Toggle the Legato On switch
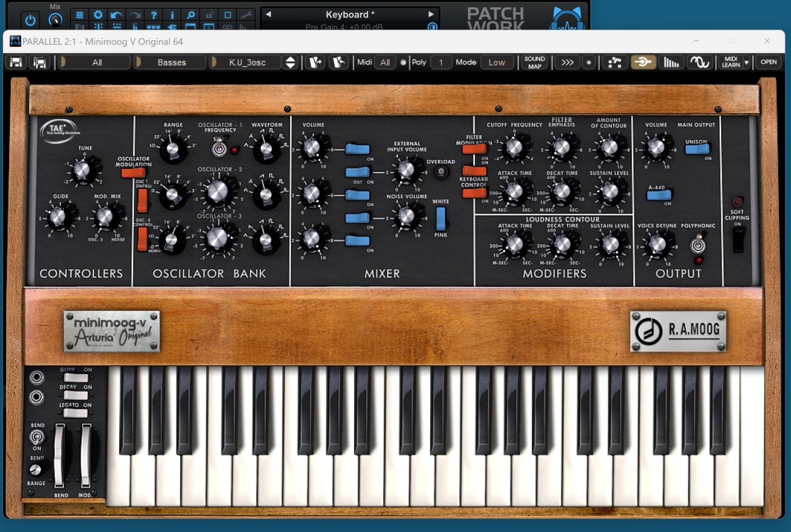The height and width of the screenshot is (532, 791). (x=76, y=413)
